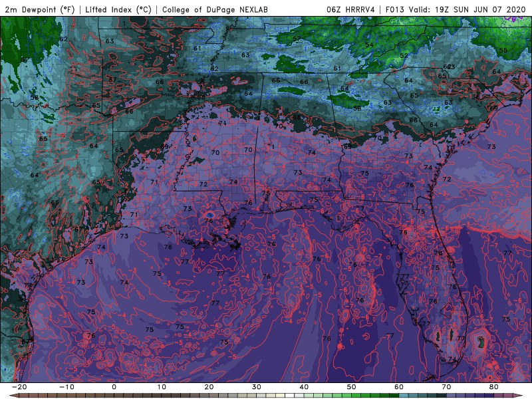
Task: Click the dewpoint value 55 on the map
Action: click(503, 51)
